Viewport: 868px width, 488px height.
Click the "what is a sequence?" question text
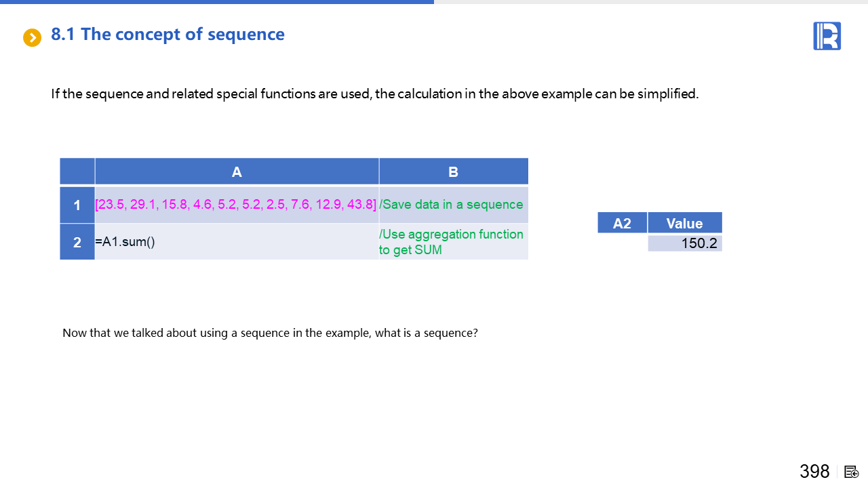pos(270,333)
